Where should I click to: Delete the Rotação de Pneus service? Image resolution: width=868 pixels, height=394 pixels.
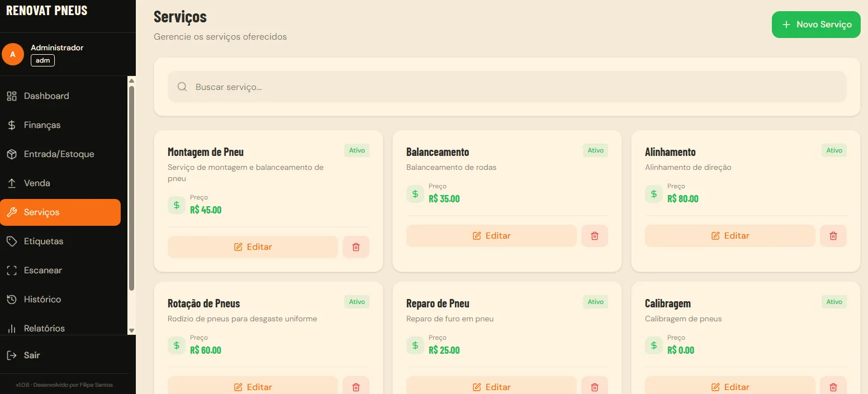(356, 387)
